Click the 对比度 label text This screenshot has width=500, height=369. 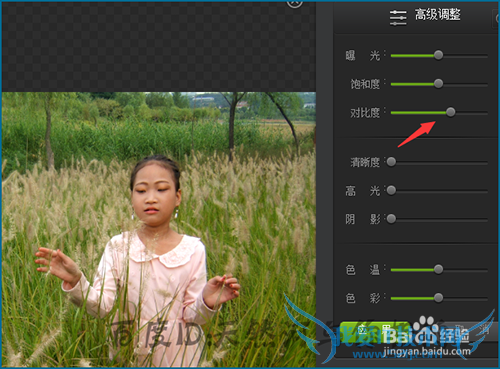tap(365, 113)
